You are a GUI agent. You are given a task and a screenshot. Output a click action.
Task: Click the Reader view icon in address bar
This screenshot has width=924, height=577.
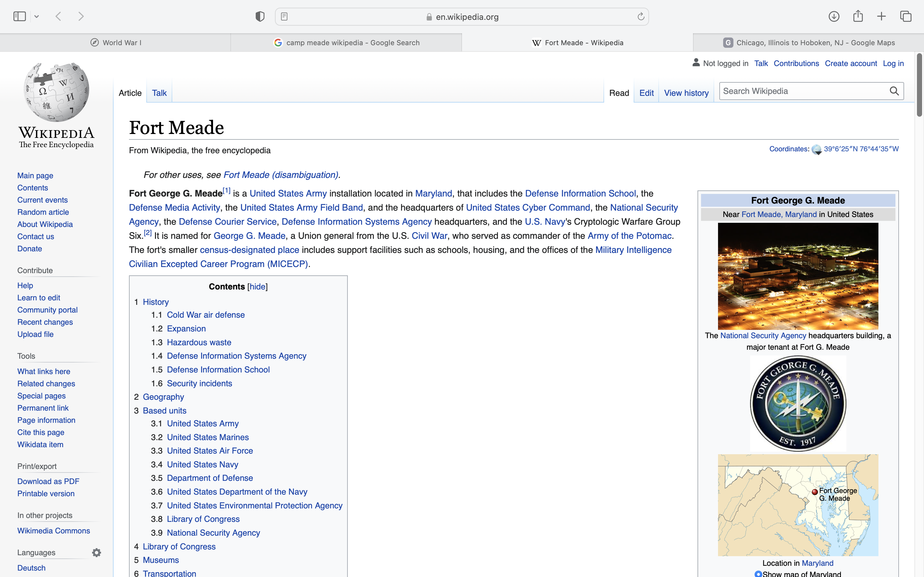click(x=284, y=16)
